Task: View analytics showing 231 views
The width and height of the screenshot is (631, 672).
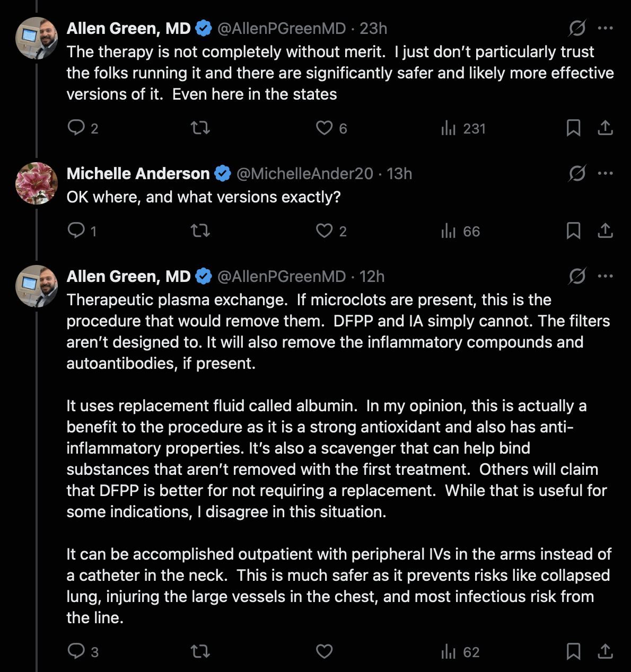Action: click(463, 128)
